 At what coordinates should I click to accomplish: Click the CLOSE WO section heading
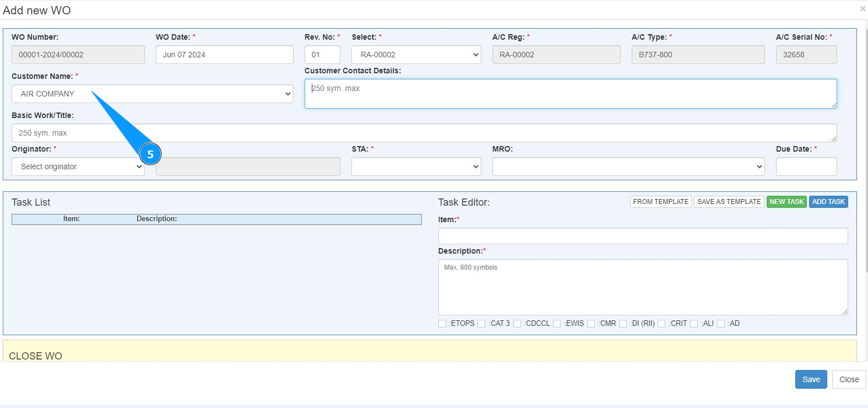35,356
